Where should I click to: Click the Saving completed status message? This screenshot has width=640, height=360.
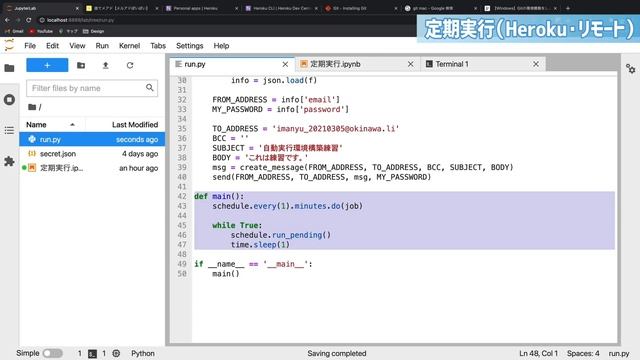tap(337, 353)
